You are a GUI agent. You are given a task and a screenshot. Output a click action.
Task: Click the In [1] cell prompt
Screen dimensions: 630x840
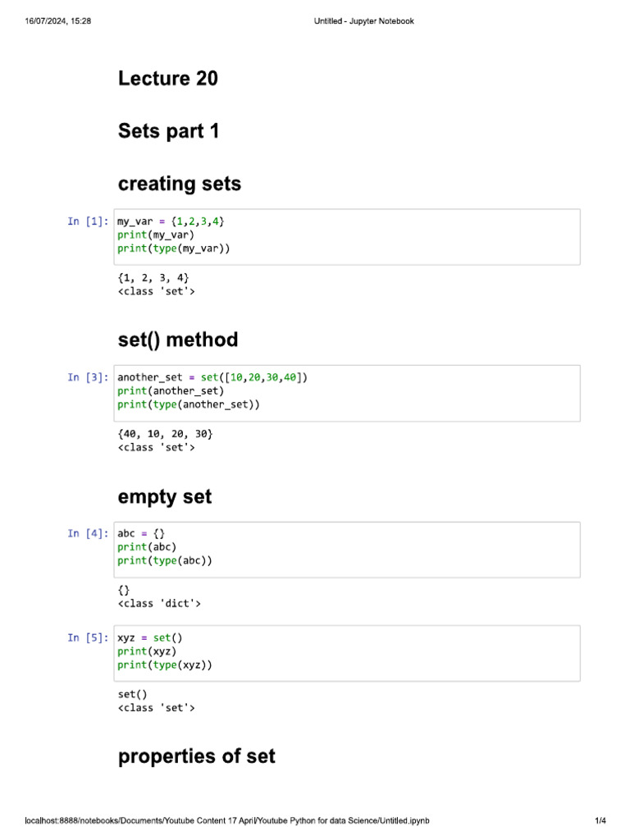pyautogui.click(x=88, y=221)
